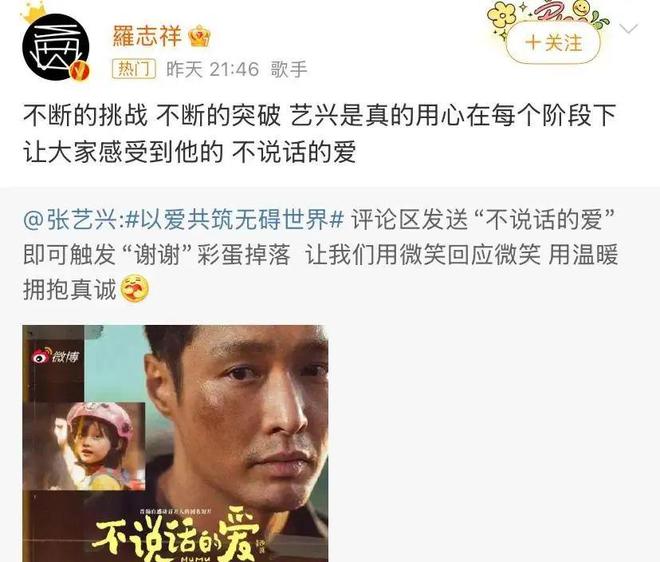Viewport: 660px width, 562px height.
Task: Open 羅志祥 profile avatar
Action: tap(56, 47)
